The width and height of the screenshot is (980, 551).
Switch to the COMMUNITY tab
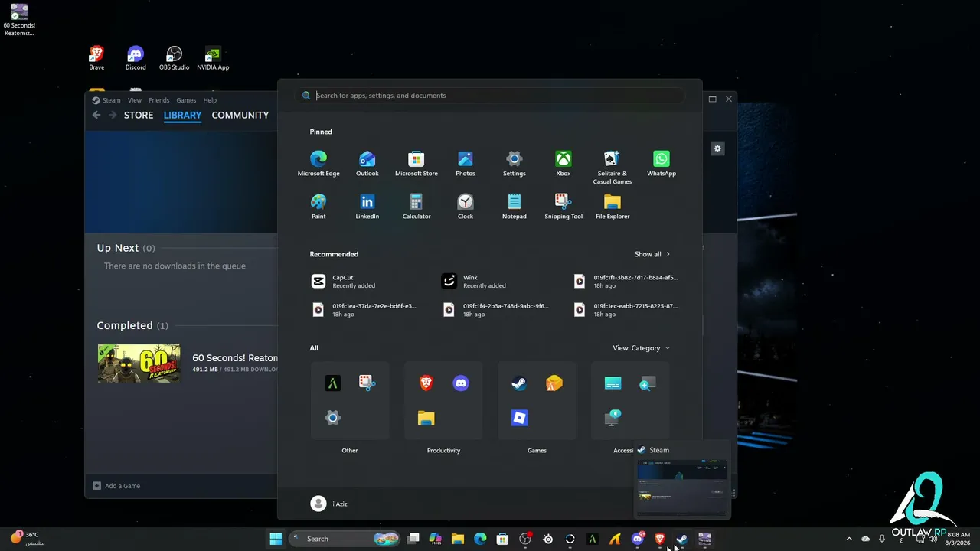[240, 116]
